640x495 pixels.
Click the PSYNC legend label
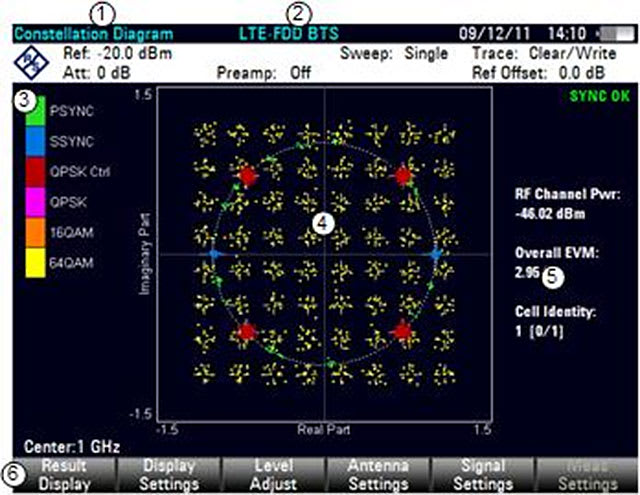tap(72, 111)
